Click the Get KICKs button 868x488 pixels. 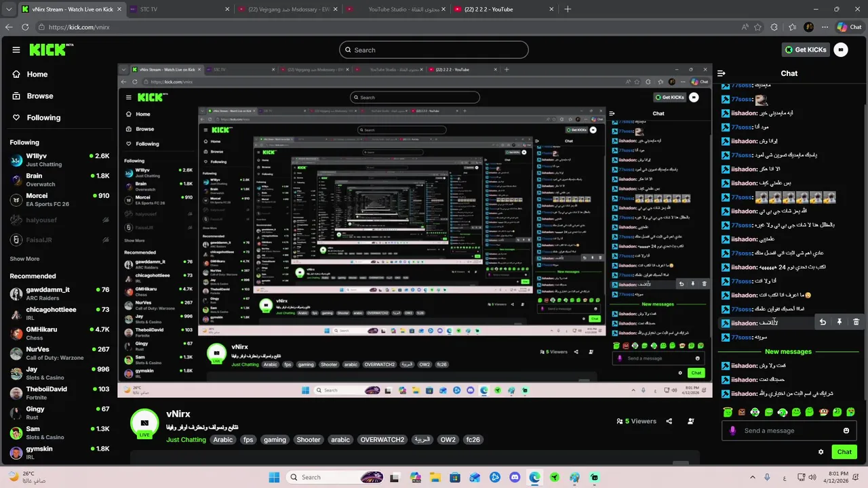point(806,49)
